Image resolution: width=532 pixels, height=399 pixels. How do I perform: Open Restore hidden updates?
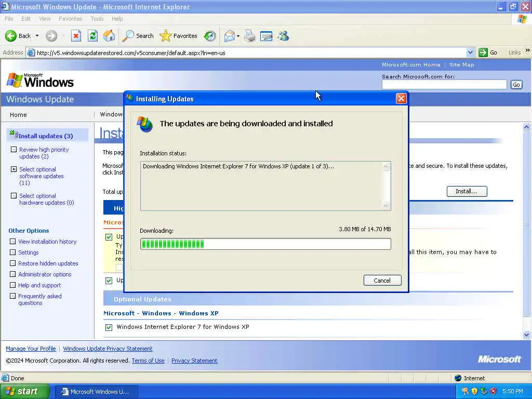pyautogui.click(x=48, y=263)
